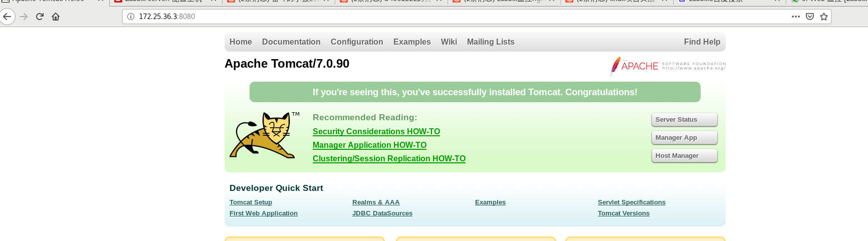The width and height of the screenshot is (868, 241).
Task: Open First Web Application link
Action: [264, 213]
